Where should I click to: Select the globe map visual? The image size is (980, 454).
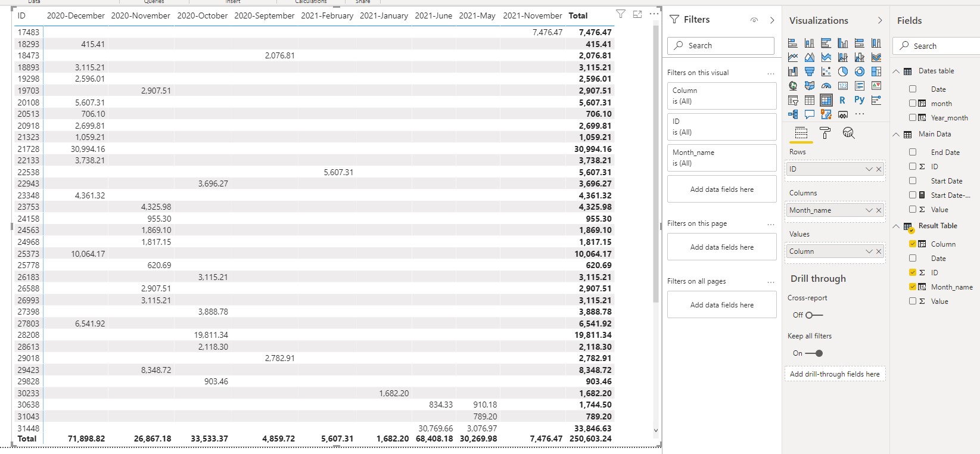[x=793, y=86]
